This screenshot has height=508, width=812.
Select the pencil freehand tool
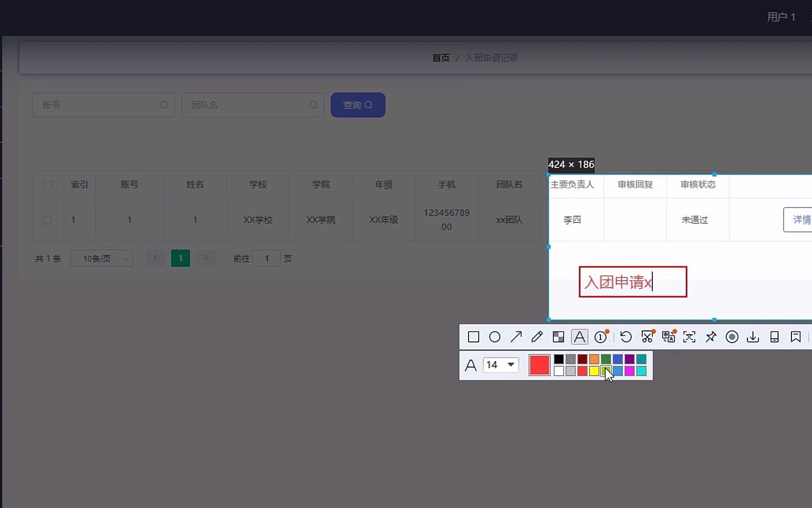(537, 337)
